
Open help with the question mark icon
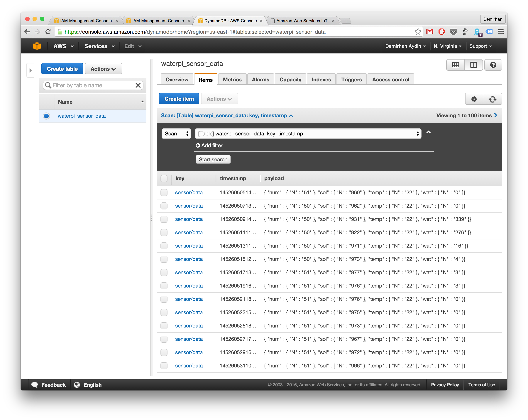point(493,65)
